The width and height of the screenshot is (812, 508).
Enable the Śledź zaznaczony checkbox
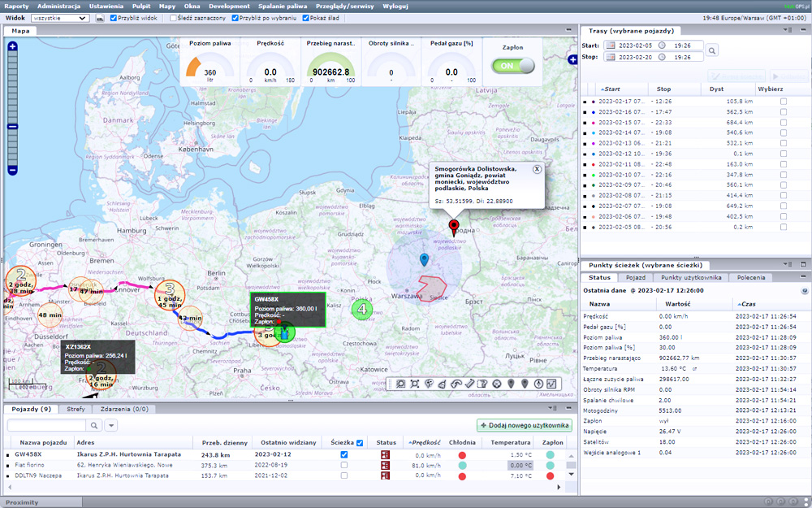(x=174, y=18)
